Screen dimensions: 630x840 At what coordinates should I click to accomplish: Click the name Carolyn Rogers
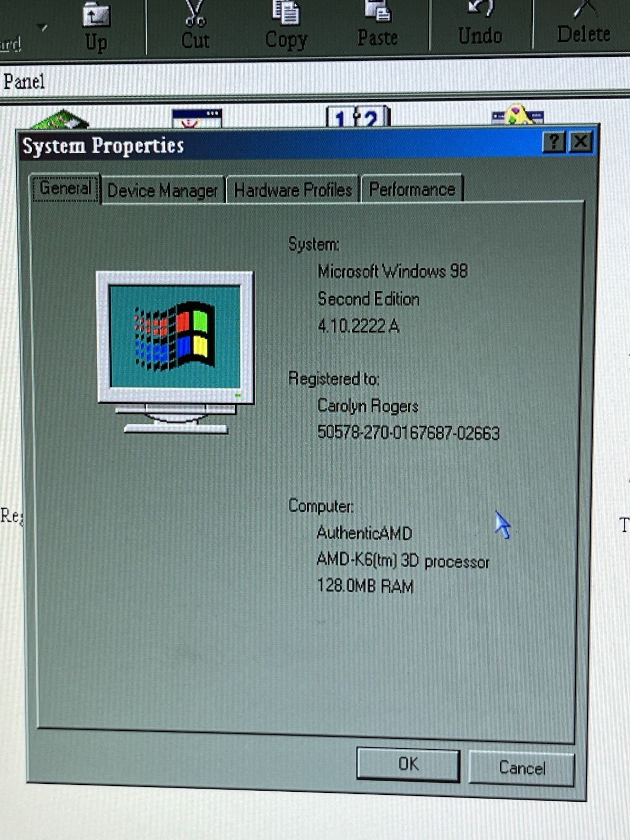[368, 406]
